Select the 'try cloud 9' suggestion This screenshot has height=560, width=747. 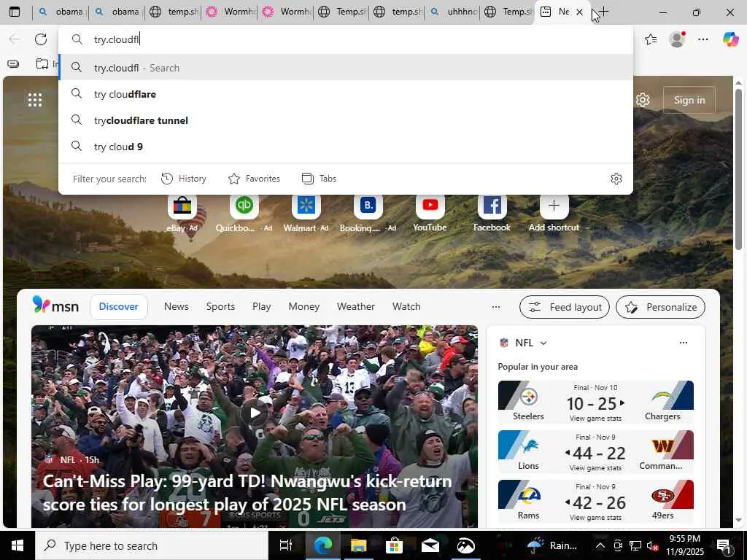point(345,147)
